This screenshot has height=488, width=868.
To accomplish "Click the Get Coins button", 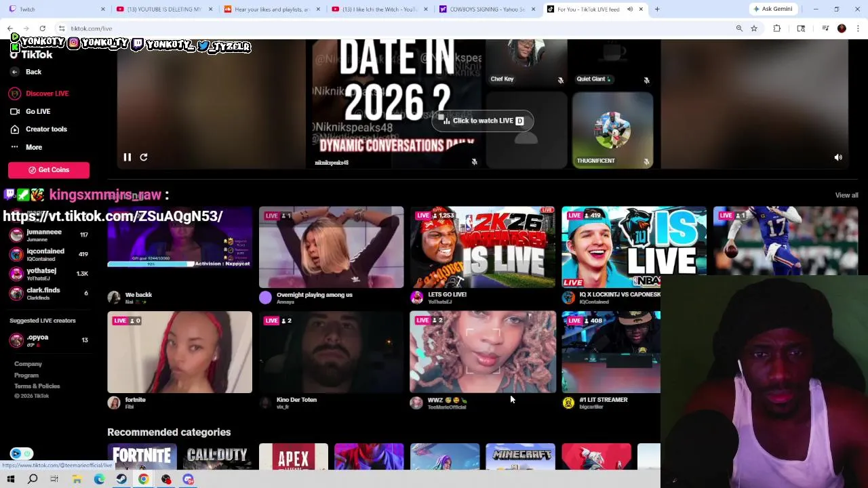I will [49, 169].
